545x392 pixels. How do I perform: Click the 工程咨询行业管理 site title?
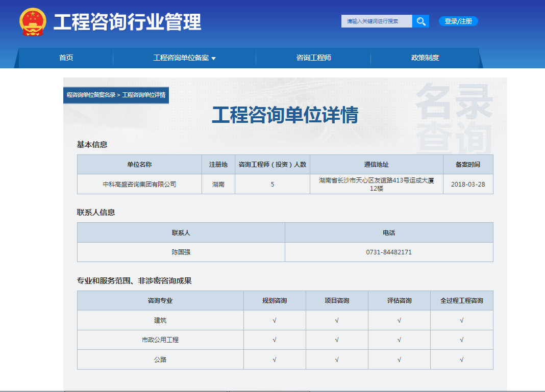127,22
